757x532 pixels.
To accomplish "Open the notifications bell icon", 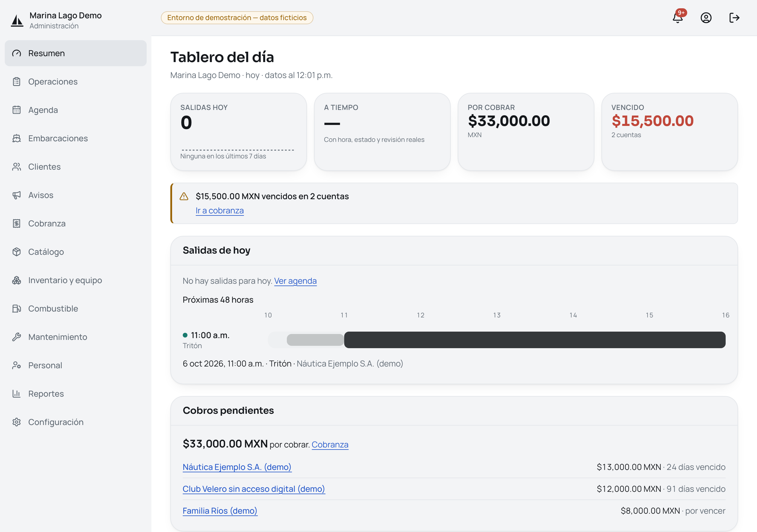I will click(677, 17).
